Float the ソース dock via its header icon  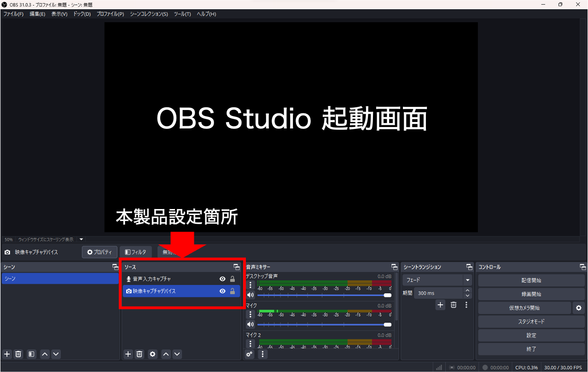(236, 267)
